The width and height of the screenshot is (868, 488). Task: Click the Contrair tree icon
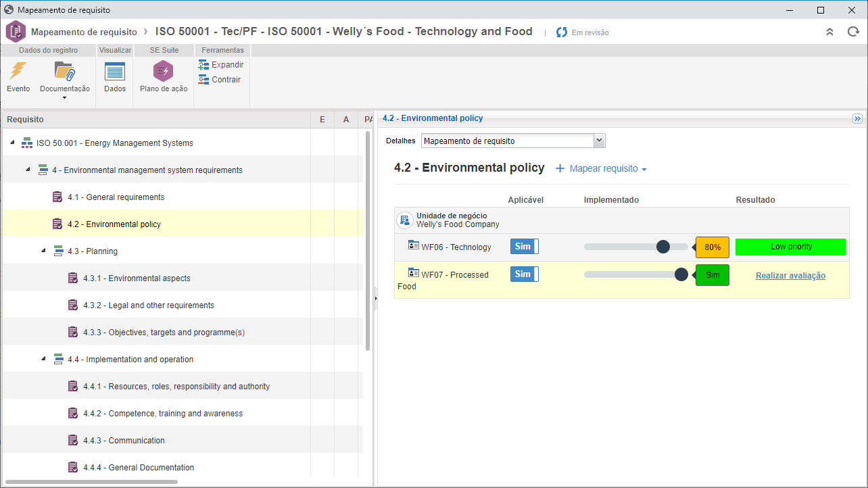click(x=203, y=80)
